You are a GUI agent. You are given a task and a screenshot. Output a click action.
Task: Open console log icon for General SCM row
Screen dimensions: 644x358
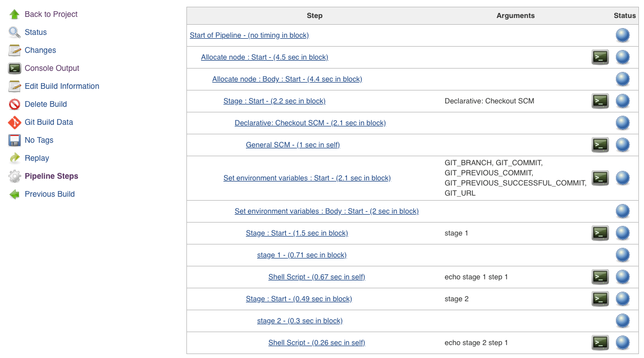click(x=600, y=144)
